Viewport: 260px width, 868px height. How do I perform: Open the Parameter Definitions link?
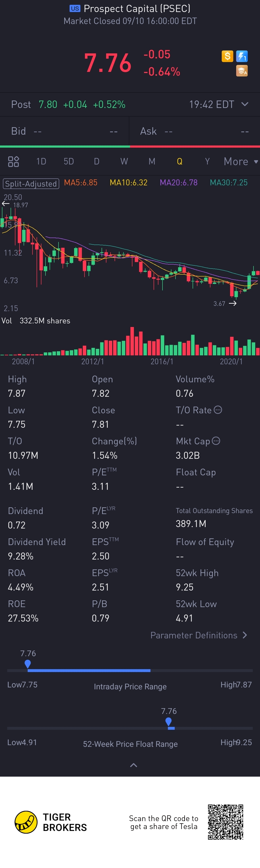pos(199,635)
